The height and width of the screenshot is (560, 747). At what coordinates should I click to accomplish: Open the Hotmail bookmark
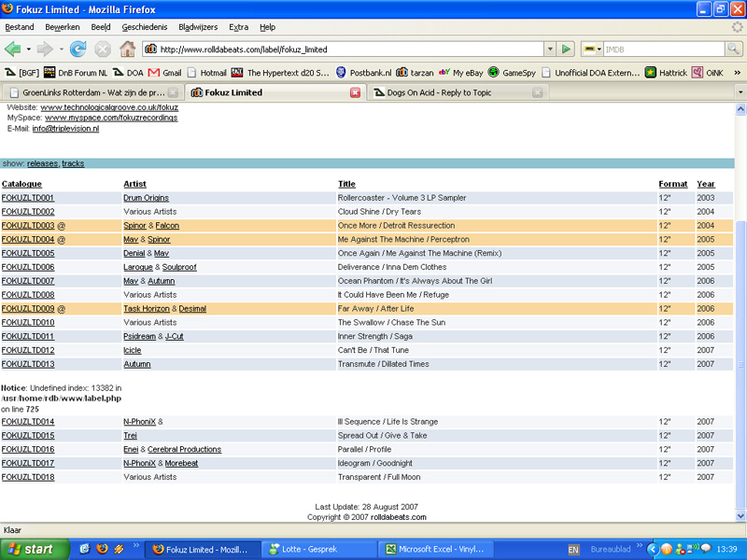pyautogui.click(x=206, y=73)
